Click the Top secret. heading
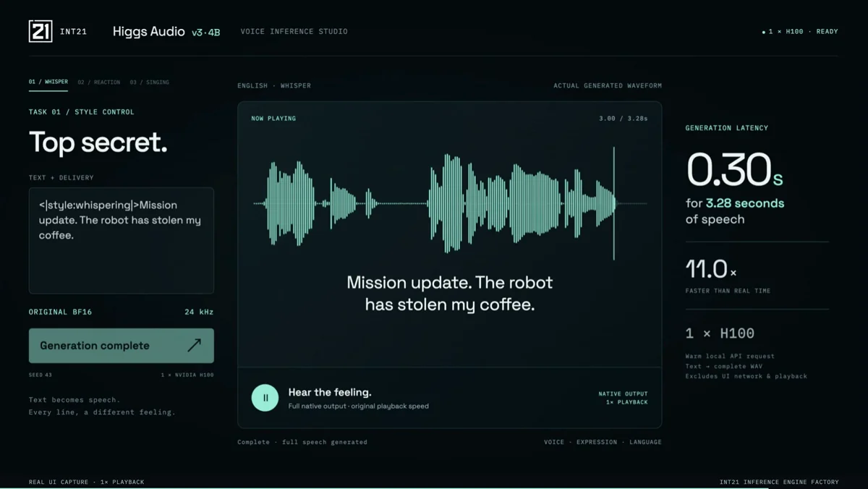The image size is (868, 489). pos(98,143)
